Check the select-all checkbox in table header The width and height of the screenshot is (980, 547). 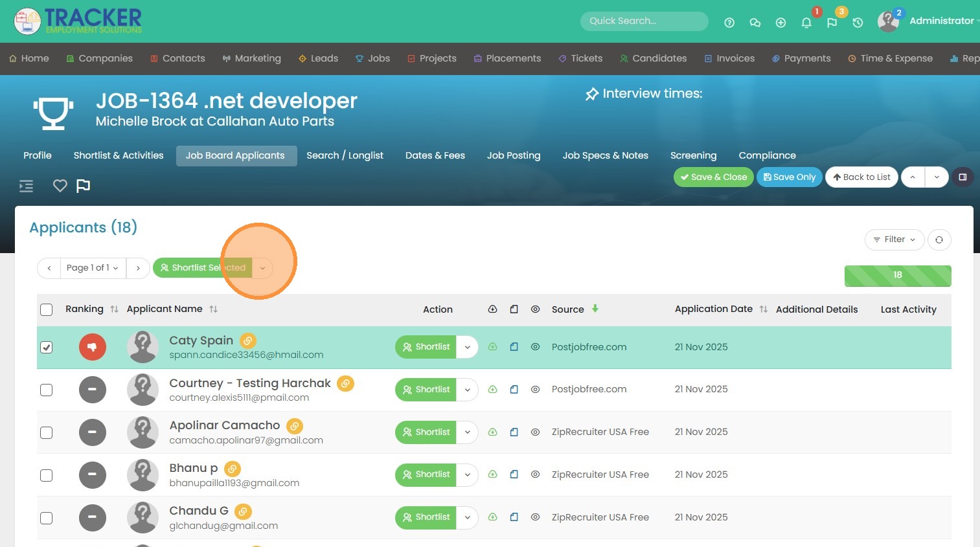click(x=47, y=309)
